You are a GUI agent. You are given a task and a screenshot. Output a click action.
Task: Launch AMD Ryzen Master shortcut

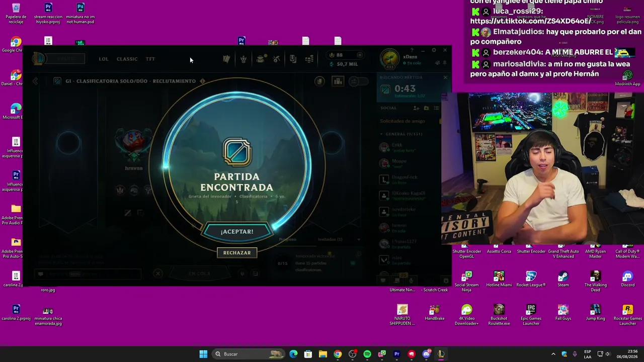tap(595, 251)
